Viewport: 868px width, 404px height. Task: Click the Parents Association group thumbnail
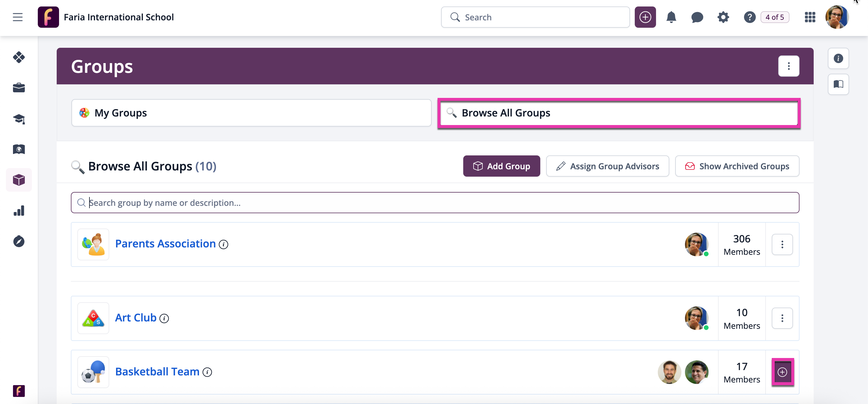[x=93, y=244]
